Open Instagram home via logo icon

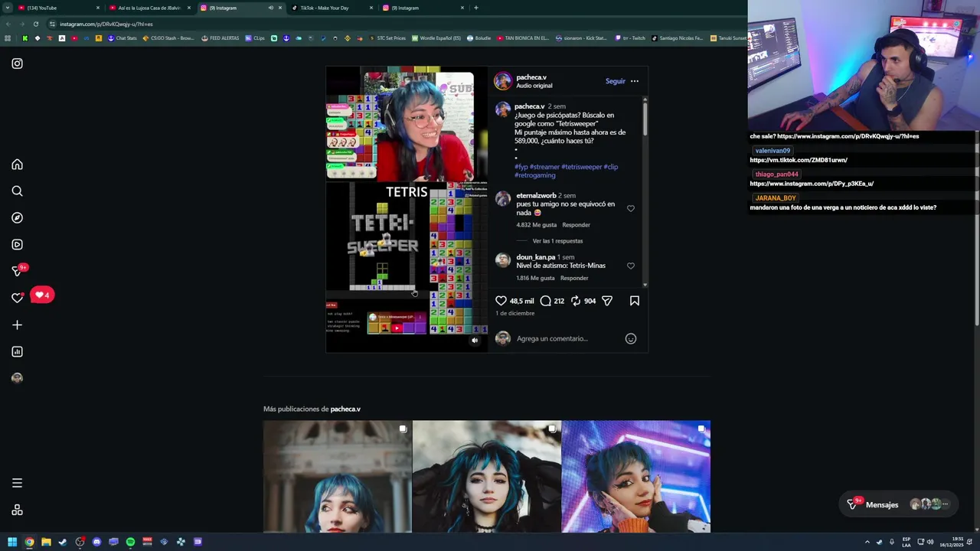coord(17,64)
